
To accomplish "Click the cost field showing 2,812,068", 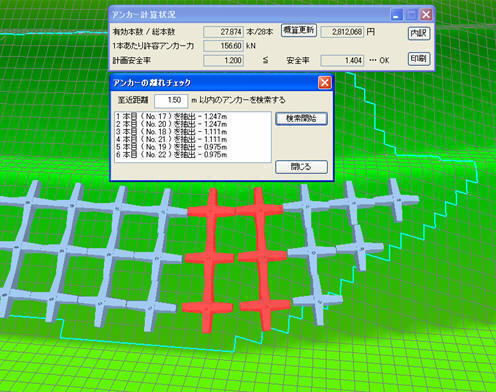I will [342, 32].
